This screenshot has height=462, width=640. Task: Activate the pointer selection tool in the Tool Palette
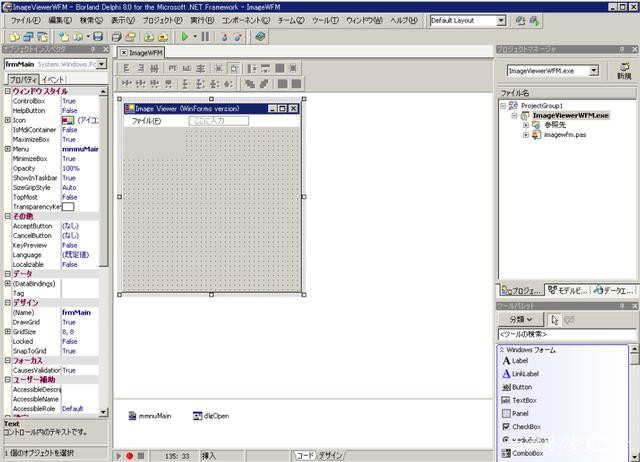[x=554, y=320]
